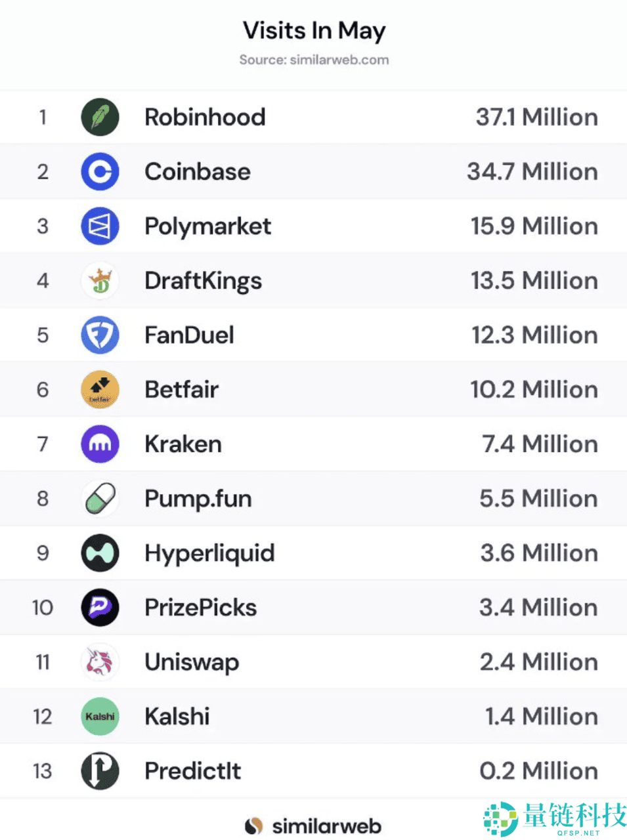Click the Uniswap unicorn logo icon
This screenshot has width=627, height=840.
coord(100,662)
